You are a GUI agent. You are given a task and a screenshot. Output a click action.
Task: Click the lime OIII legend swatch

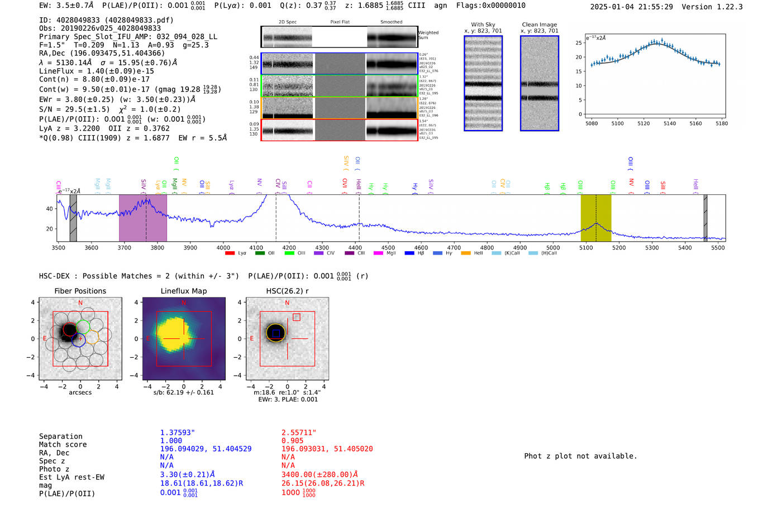pos(289,253)
